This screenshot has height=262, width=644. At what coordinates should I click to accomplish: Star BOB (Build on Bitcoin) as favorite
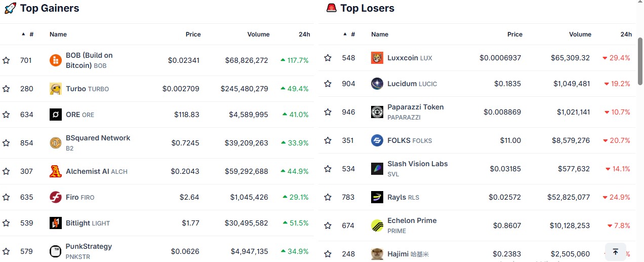(6, 60)
